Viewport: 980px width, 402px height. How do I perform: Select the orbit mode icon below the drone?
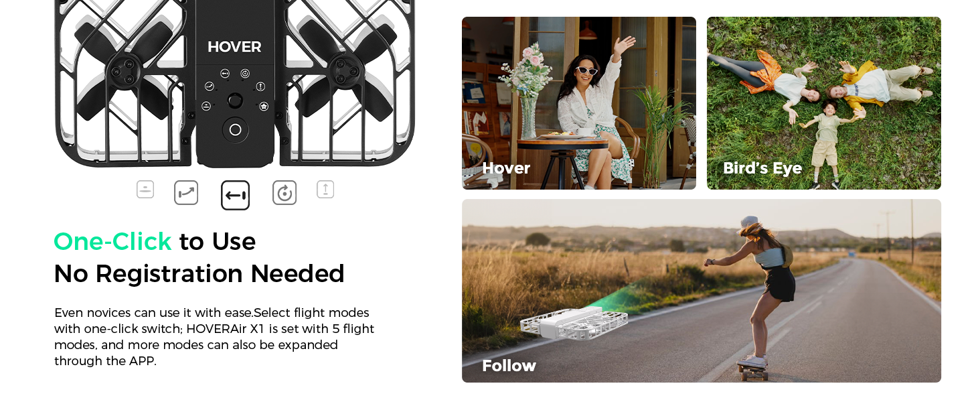click(x=284, y=193)
